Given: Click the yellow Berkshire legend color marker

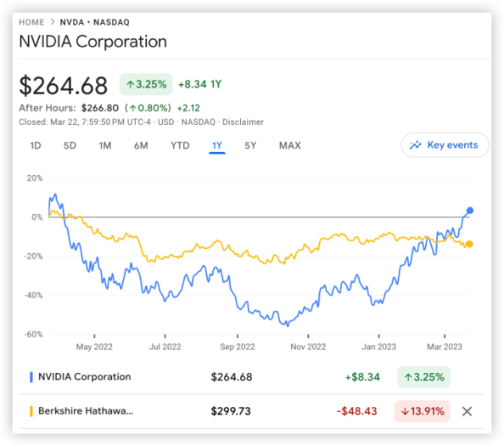Looking at the screenshot, I should 31,411.
